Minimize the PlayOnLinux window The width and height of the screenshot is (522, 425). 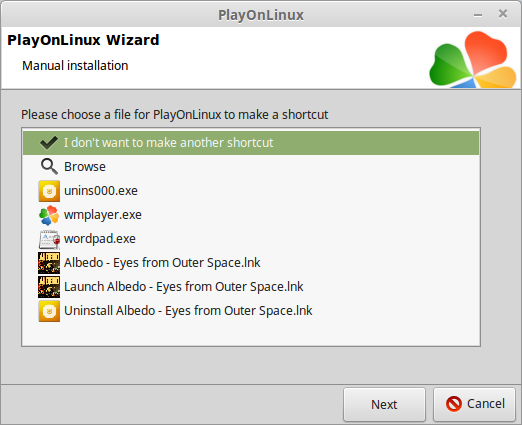[x=478, y=15]
